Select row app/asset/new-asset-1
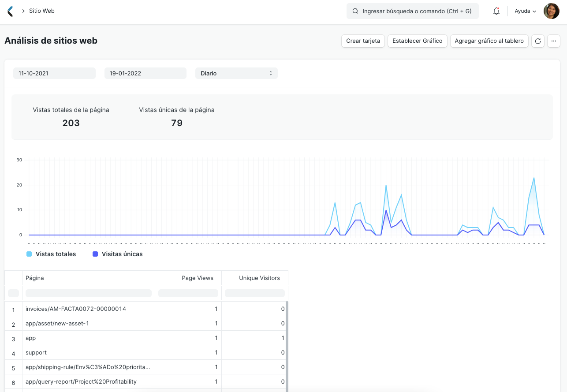This screenshot has width=567, height=392. [x=146, y=324]
